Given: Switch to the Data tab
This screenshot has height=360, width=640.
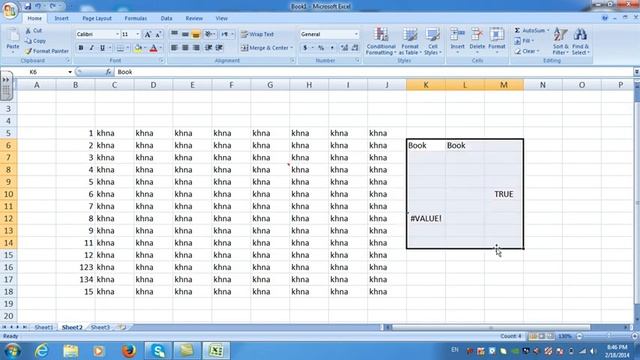Looking at the screenshot, I should click(x=166, y=18).
